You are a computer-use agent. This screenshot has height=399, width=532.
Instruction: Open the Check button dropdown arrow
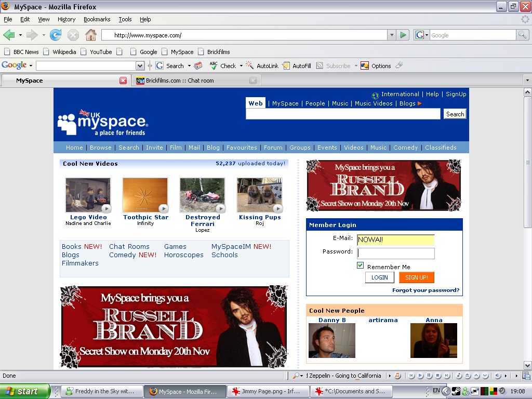coord(241,66)
